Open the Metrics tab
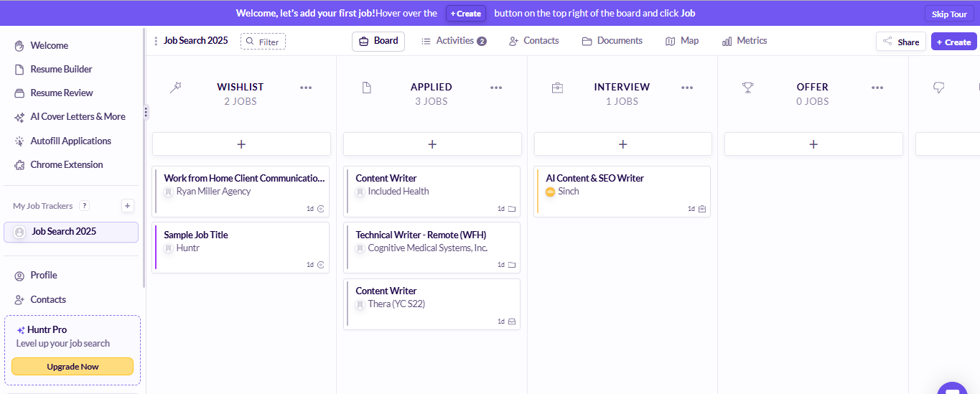This screenshot has width=980, height=394. (x=745, y=41)
